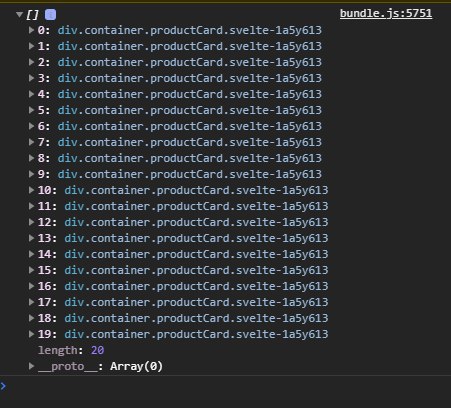Click the Array(0) proto value
This screenshot has width=451, height=408.
coord(136,366)
